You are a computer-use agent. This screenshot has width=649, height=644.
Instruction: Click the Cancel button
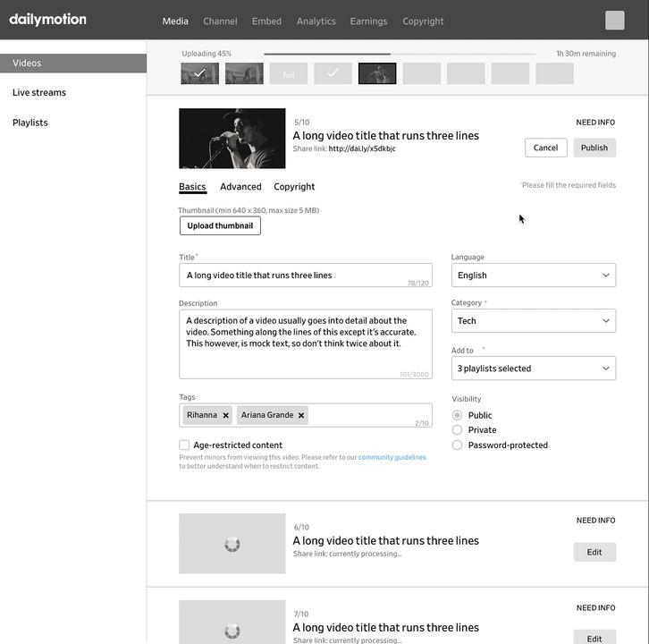tap(546, 148)
